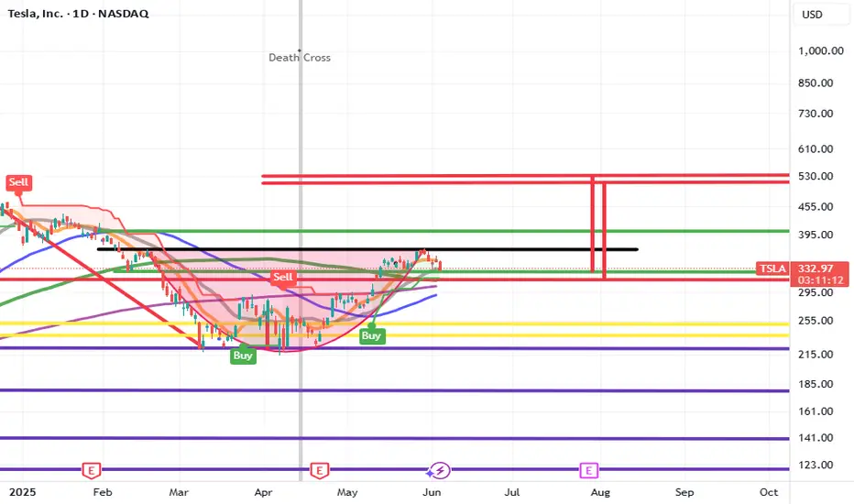Click the Feb label on time axis
Viewport: 854px width, 504px height.
pos(103,493)
